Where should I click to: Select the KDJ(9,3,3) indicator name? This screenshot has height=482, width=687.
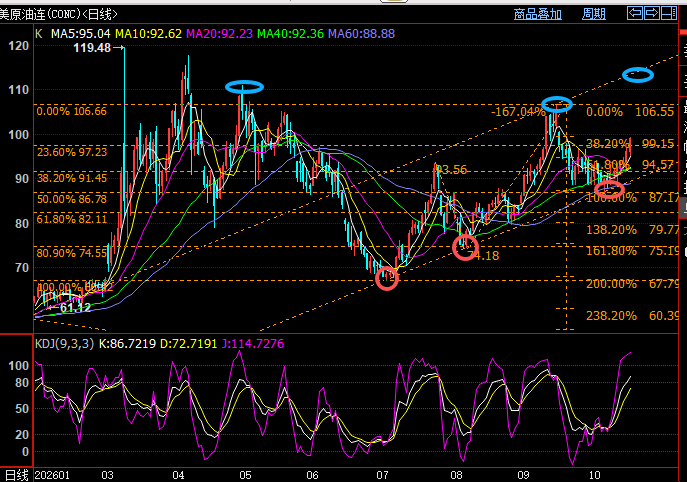(x=64, y=344)
